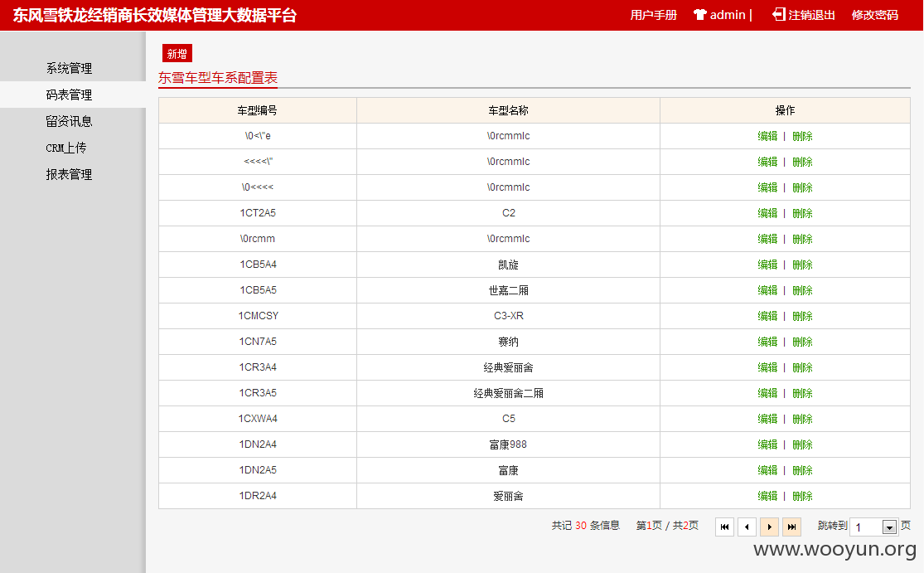Open 用户手册 link in header

click(x=654, y=15)
